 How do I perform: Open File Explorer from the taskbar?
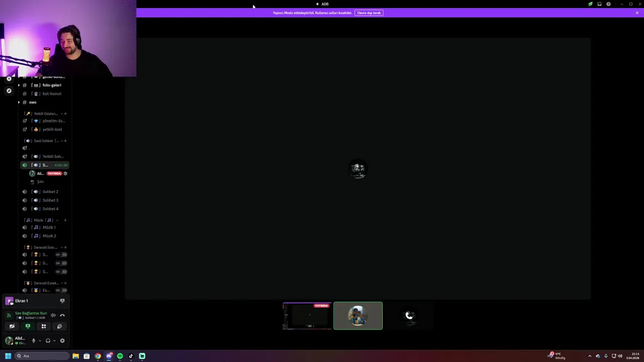(75, 356)
